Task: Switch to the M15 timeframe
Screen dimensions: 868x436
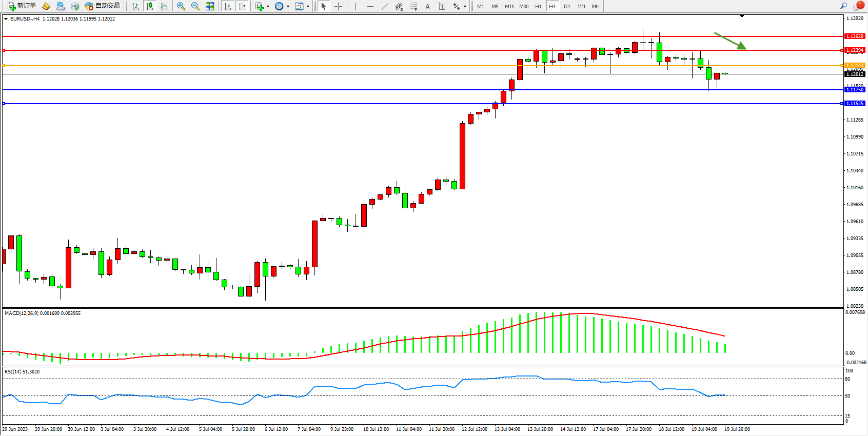Action: click(x=509, y=6)
